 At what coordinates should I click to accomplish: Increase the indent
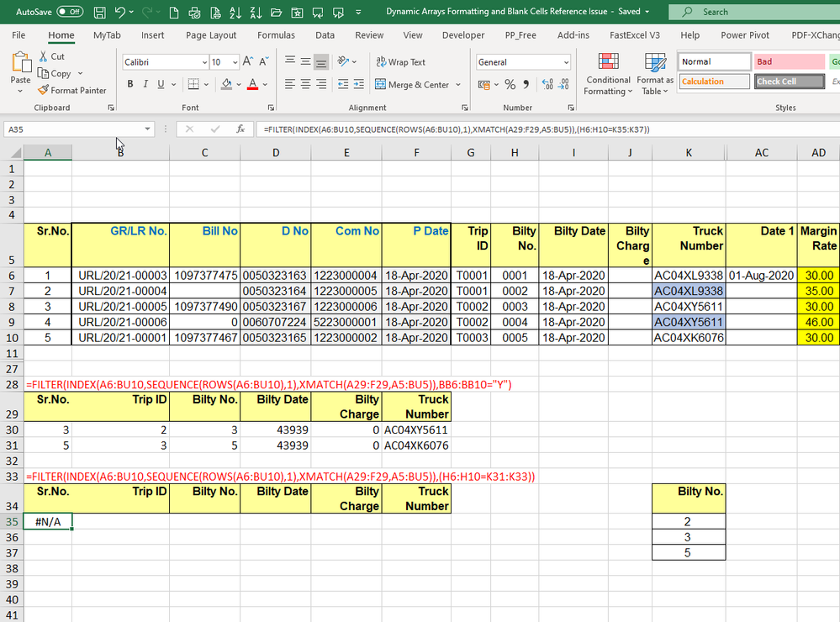pos(359,84)
